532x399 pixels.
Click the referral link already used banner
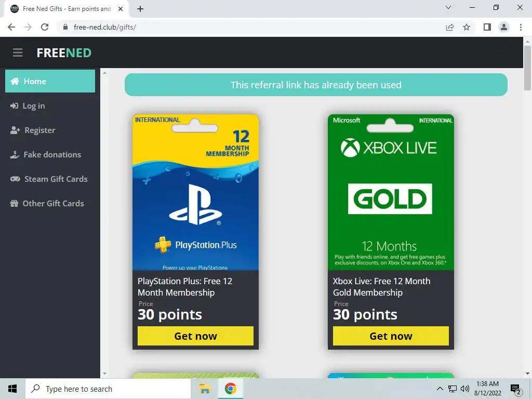(316, 85)
